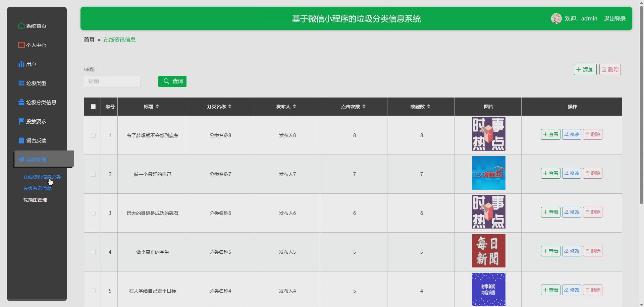Check the checkbox for row 5
Image resolution: width=644 pixels, height=307 pixels.
pyautogui.click(x=93, y=291)
